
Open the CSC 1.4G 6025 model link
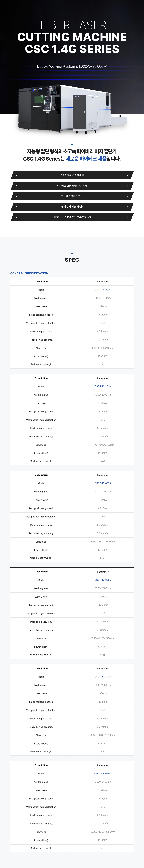click(x=103, y=580)
